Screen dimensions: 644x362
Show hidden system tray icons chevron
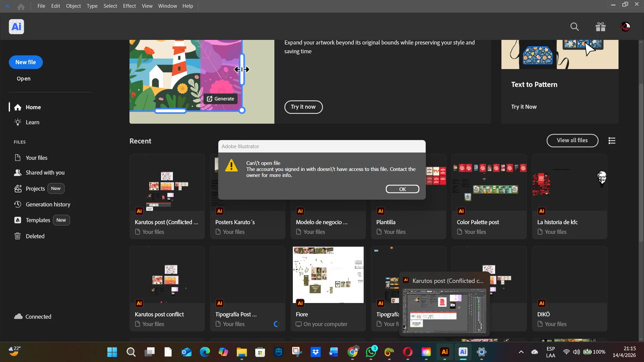pos(521,352)
